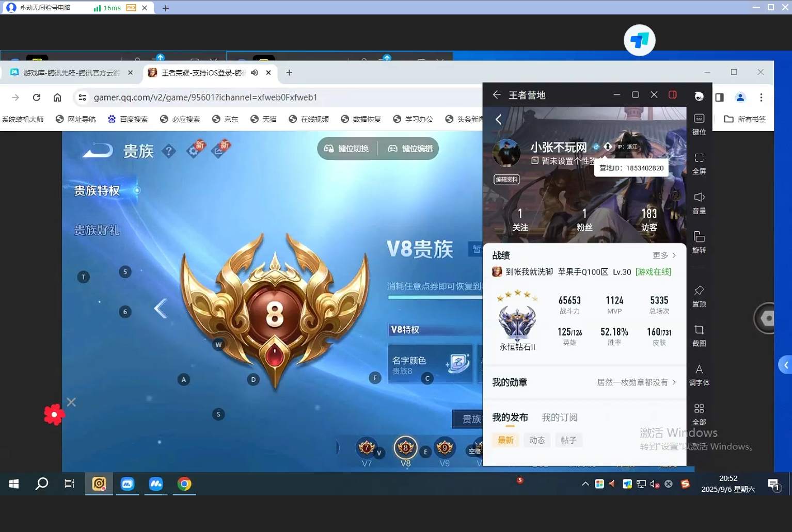792x532 pixels.
Task: Open the Windows Start menu
Action: coord(14,484)
